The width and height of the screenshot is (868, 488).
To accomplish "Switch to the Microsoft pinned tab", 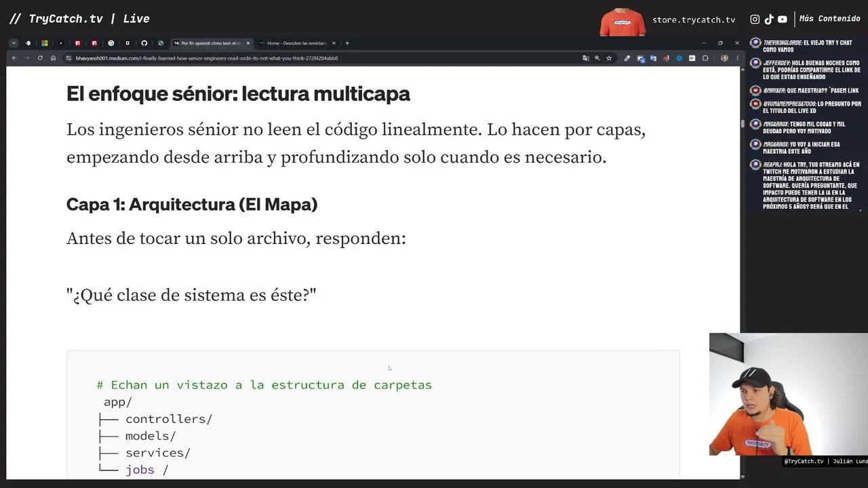I will (44, 43).
